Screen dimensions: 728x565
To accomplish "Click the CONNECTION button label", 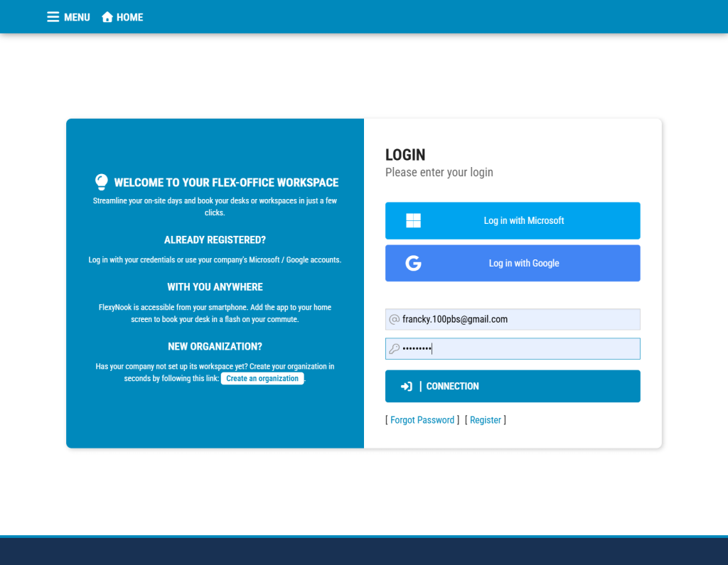I will 452,387.
